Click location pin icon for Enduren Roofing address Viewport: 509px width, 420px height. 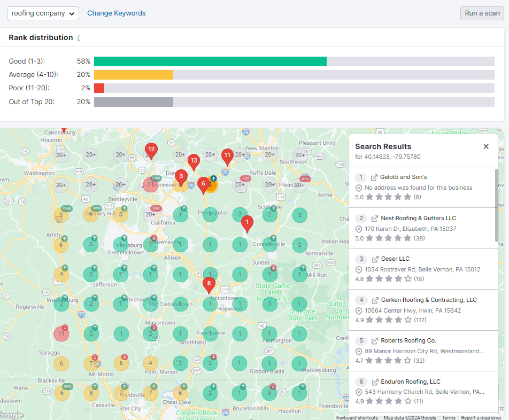(x=359, y=392)
